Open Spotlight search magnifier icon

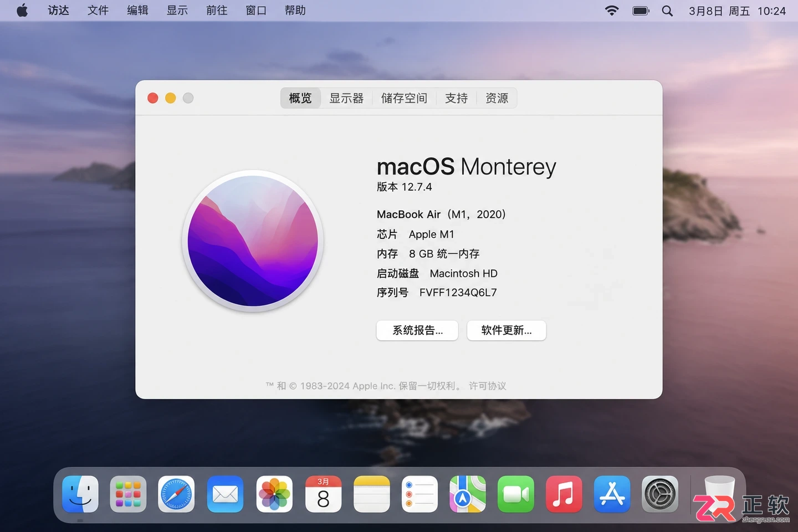click(667, 11)
